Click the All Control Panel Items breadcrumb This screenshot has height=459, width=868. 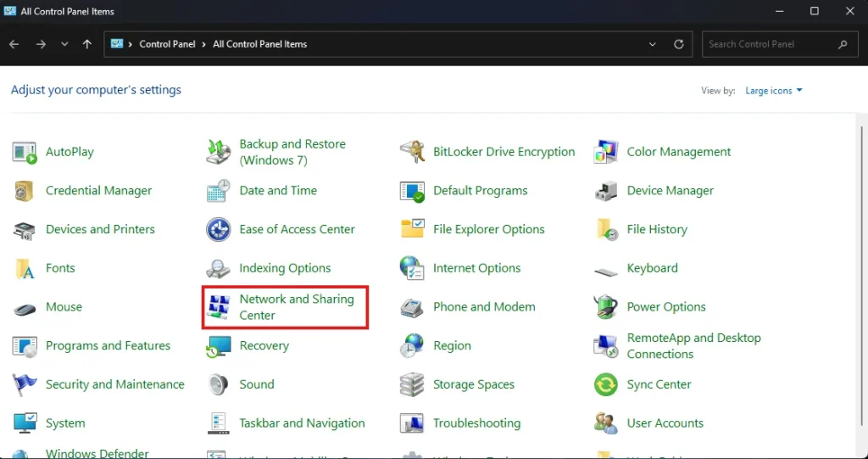tap(259, 44)
